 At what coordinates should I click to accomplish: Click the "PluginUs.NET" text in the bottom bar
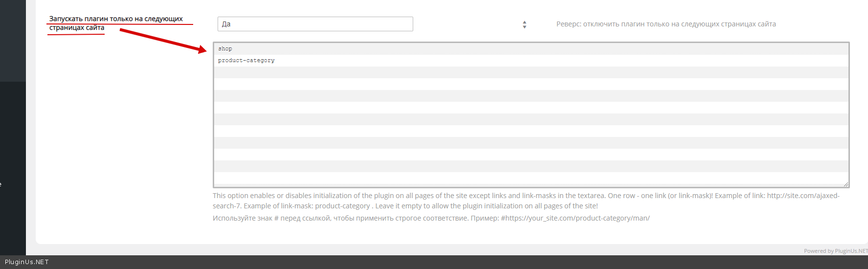click(x=27, y=262)
